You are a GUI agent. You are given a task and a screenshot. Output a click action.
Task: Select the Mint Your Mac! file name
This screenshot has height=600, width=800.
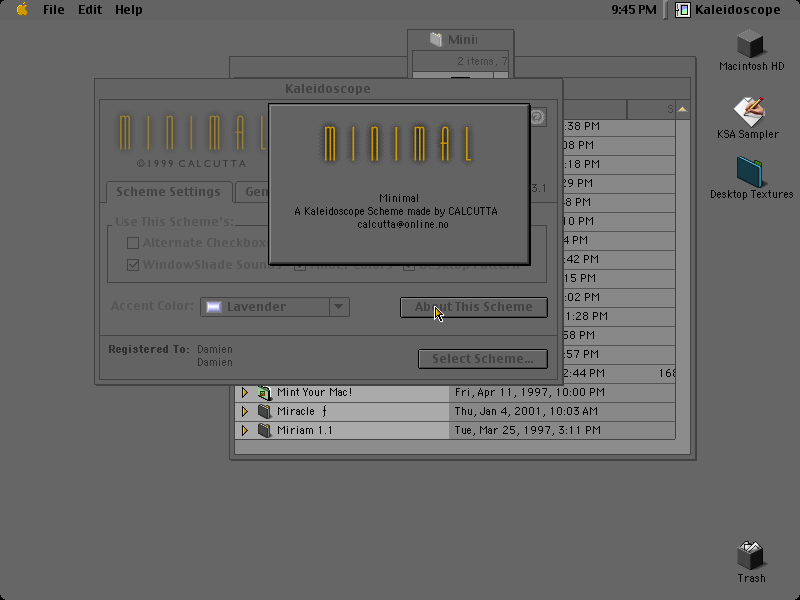[314, 392]
